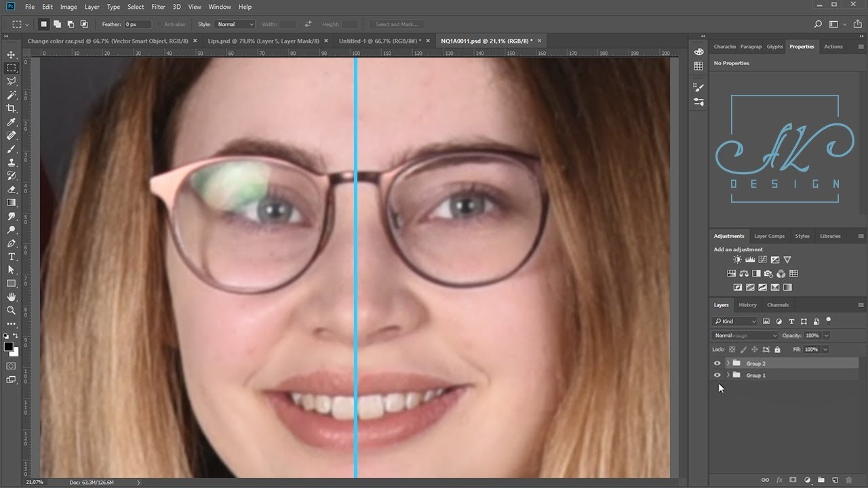Toggle lock all
The height and width of the screenshot is (488, 868).
pos(777,350)
